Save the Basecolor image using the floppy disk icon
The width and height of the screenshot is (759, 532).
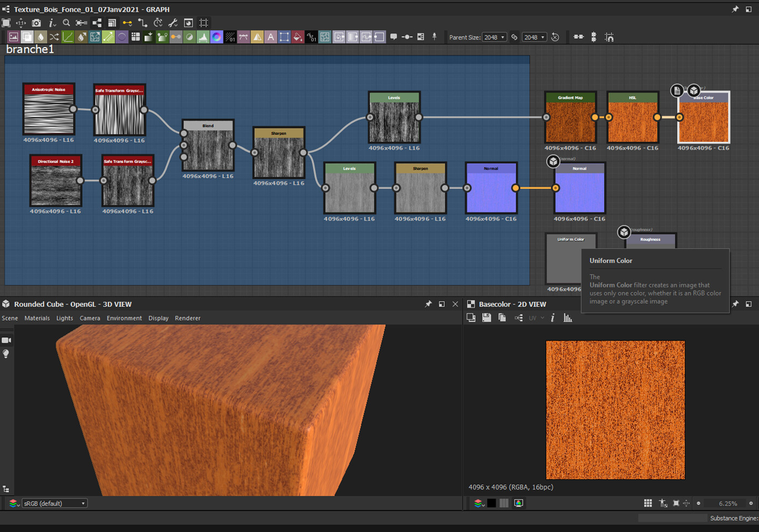coord(486,317)
